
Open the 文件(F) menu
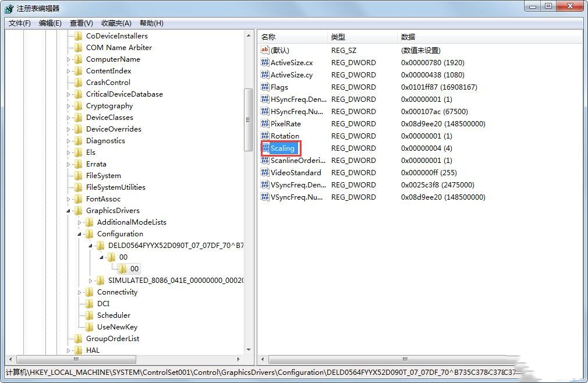click(x=19, y=23)
